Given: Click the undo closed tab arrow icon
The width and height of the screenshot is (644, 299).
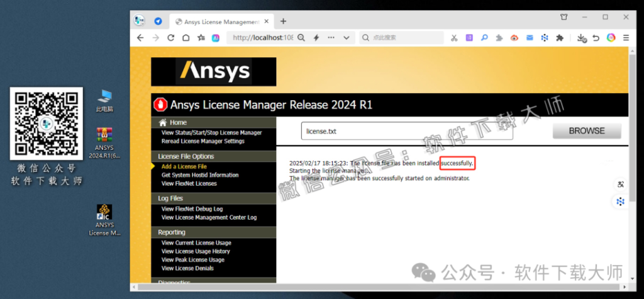Looking at the screenshot, I should [x=596, y=38].
